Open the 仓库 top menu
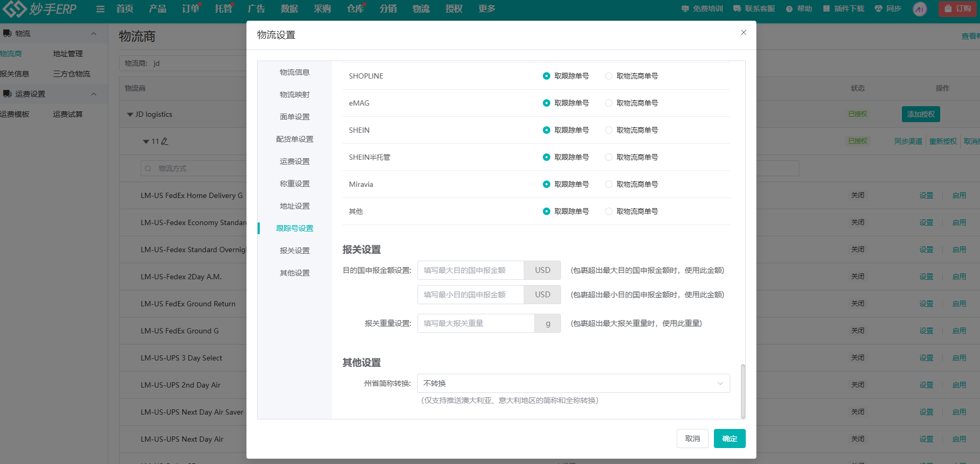 tap(355, 8)
